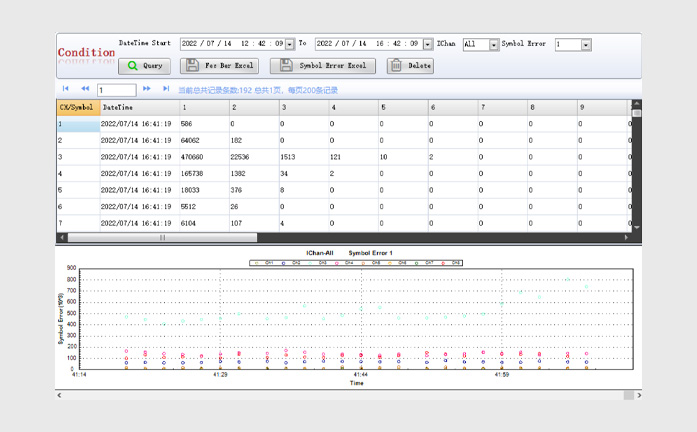Select channel 6 in CX/Symbol column
This screenshot has width=697, height=432.
(x=78, y=207)
